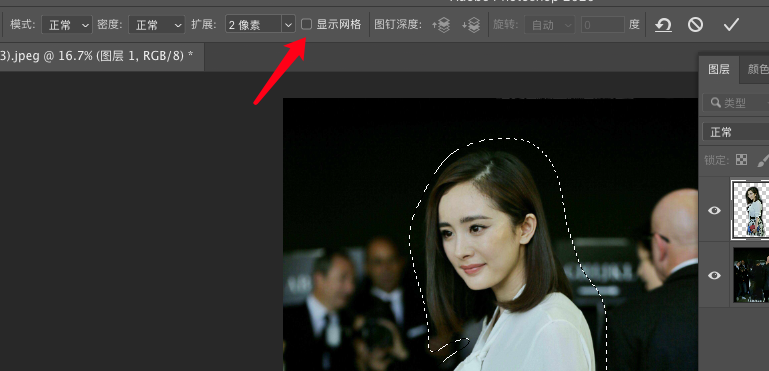This screenshot has height=371, width=769.
Task: Select the .jpeg @ 16.7% document tab
Action: click(101, 56)
